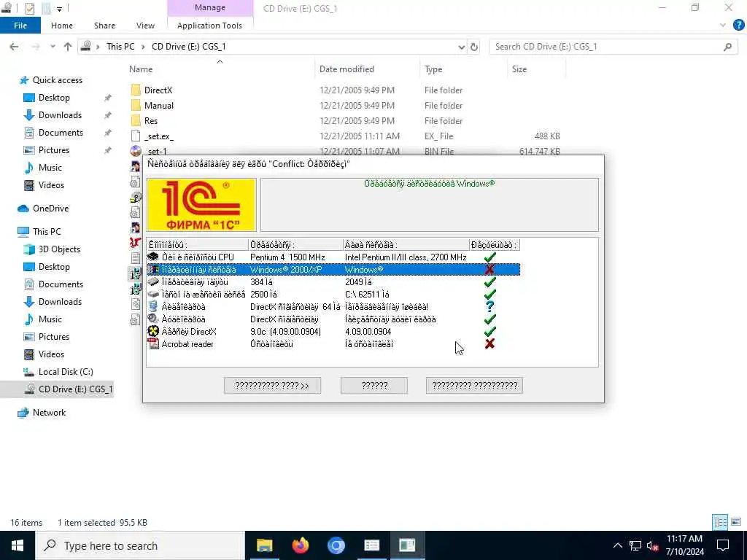
Task: Click the 614,747 KB size value
Action: pos(539,151)
